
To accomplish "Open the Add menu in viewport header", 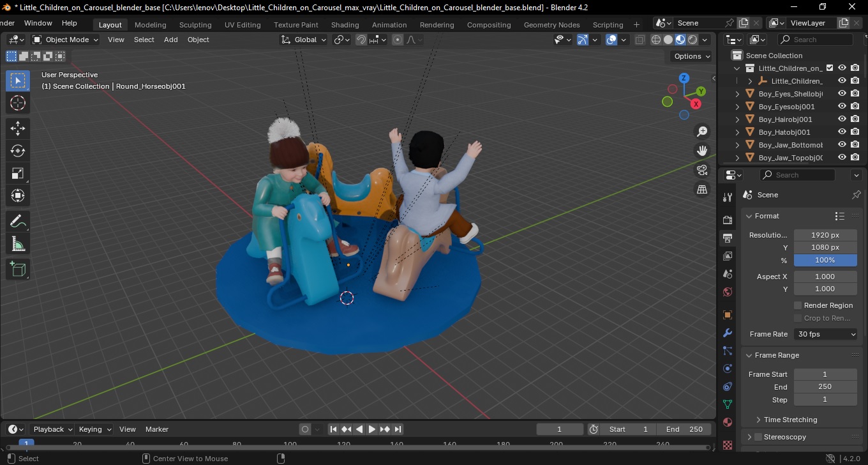I will coord(171,40).
